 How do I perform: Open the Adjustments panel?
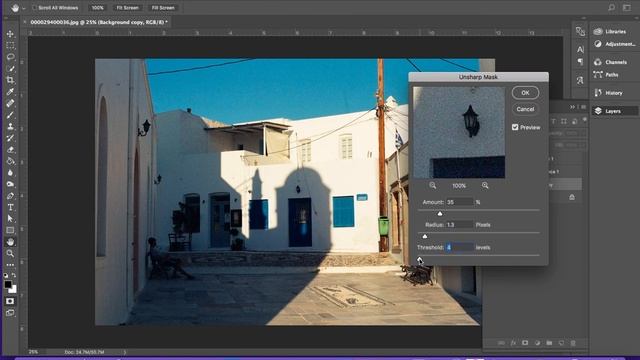tap(614, 44)
